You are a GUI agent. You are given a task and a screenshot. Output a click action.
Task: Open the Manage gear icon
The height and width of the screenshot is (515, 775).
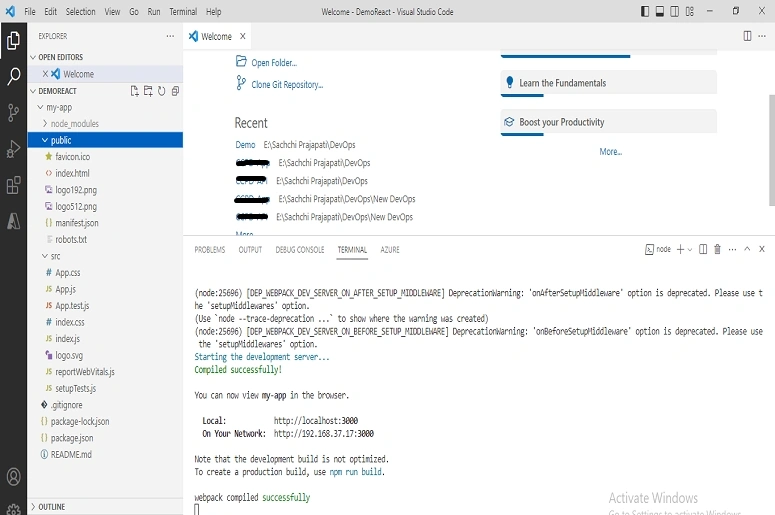point(13,509)
